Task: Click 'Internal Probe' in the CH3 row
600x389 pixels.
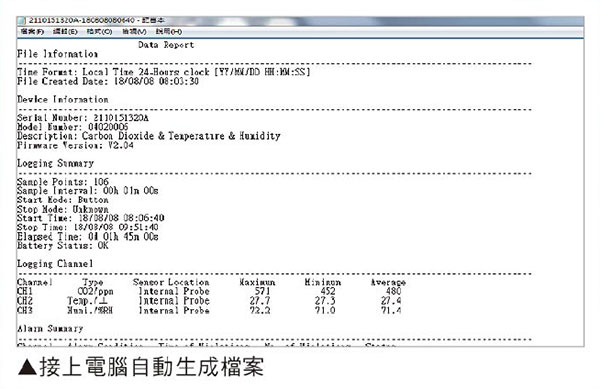Action: 174,310
